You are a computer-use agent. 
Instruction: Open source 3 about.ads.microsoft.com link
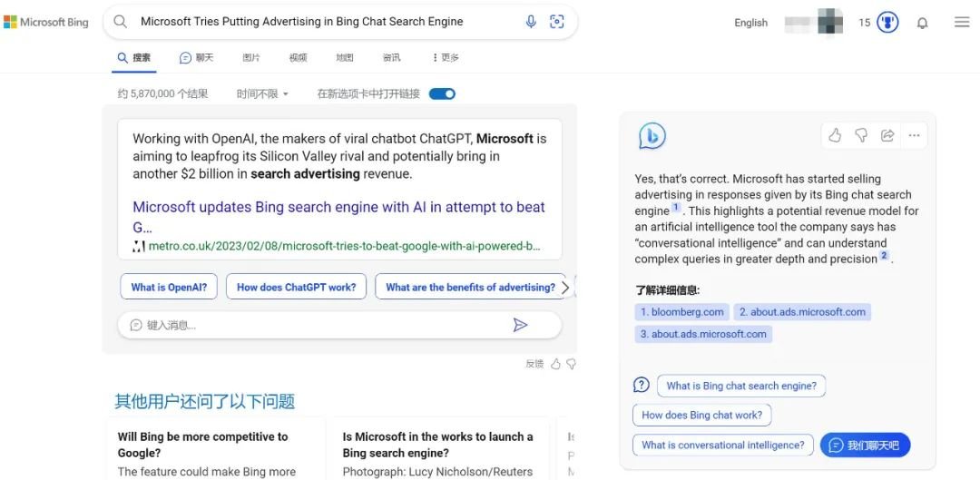click(704, 334)
